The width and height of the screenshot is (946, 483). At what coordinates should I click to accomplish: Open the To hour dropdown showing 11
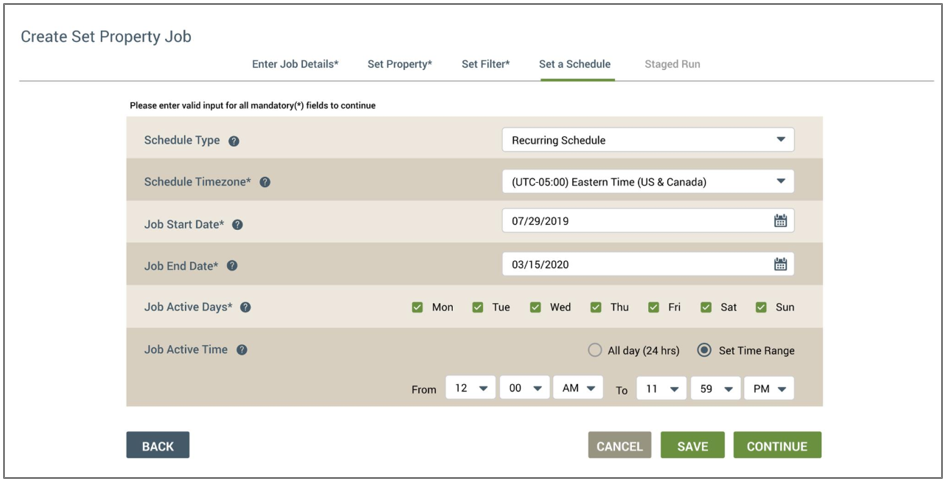661,388
